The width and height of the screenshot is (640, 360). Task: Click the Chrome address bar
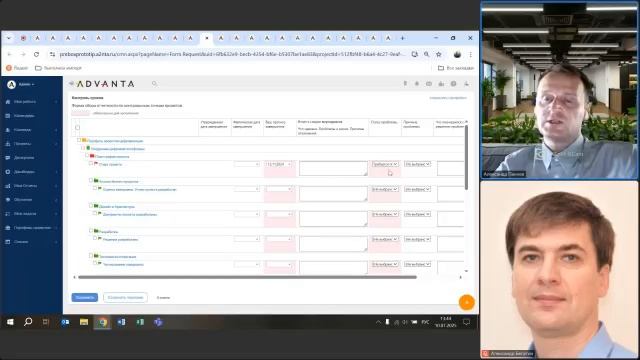232,54
